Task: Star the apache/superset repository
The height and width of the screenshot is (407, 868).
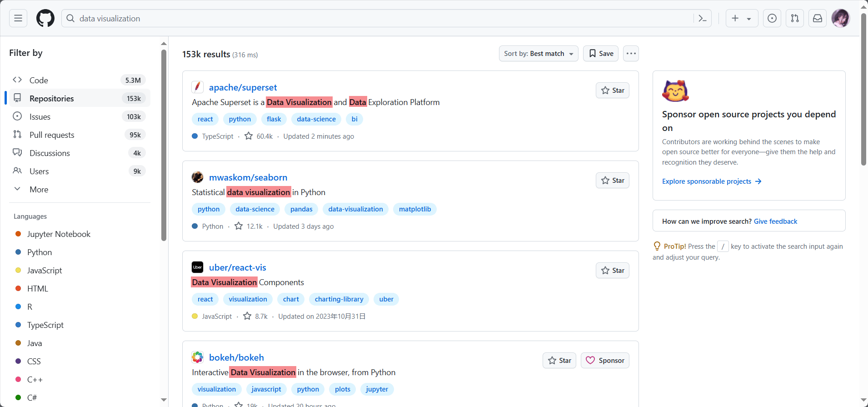Action: coord(612,90)
